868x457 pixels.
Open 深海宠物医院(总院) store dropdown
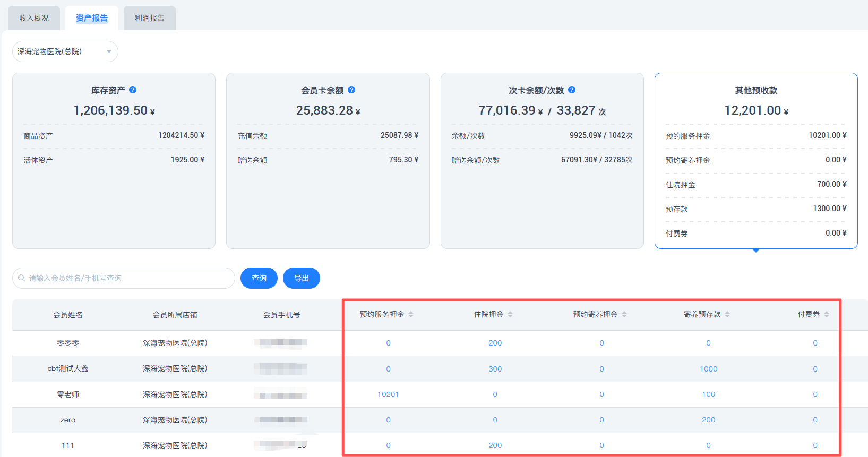click(x=65, y=51)
